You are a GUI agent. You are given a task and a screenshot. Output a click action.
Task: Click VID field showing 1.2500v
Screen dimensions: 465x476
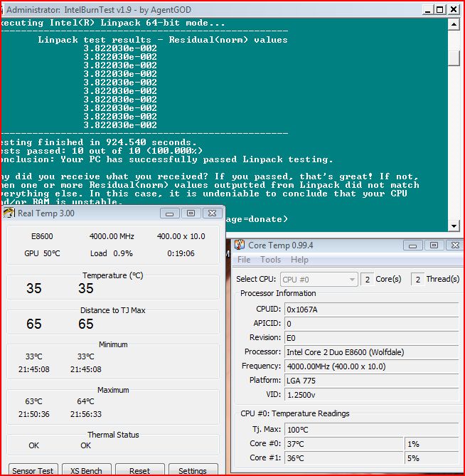pos(371,395)
